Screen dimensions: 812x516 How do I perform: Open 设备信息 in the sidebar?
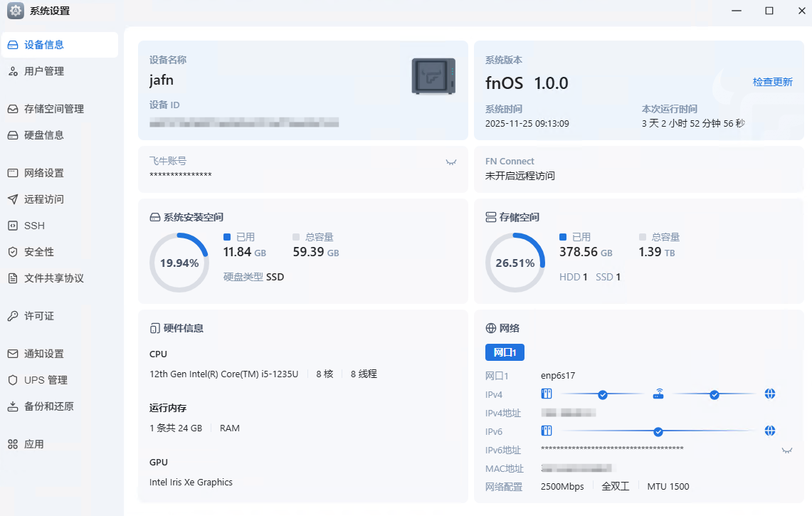pos(44,45)
